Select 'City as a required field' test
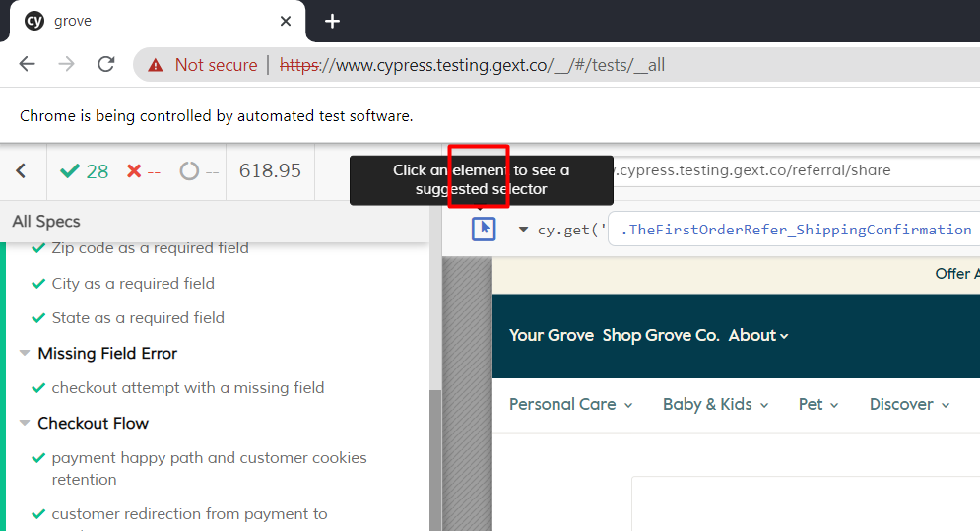The width and height of the screenshot is (980, 531). point(133,284)
